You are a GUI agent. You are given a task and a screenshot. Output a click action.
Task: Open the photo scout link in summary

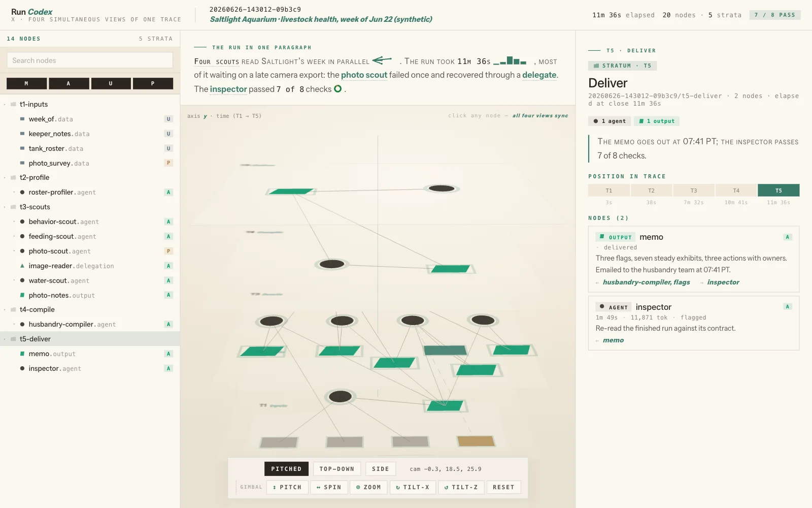coord(364,75)
